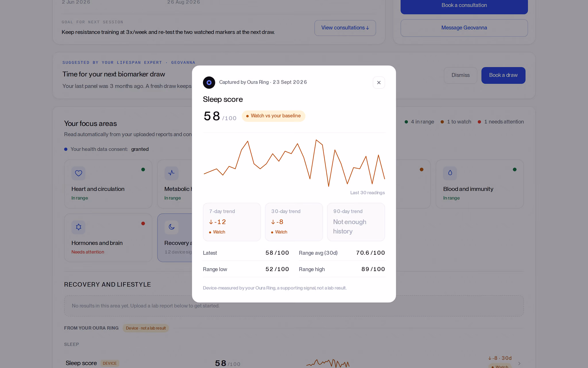Open Blood and immunity focus card
Image resolution: width=588 pixels, height=368 pixels.
click(479, 184)
